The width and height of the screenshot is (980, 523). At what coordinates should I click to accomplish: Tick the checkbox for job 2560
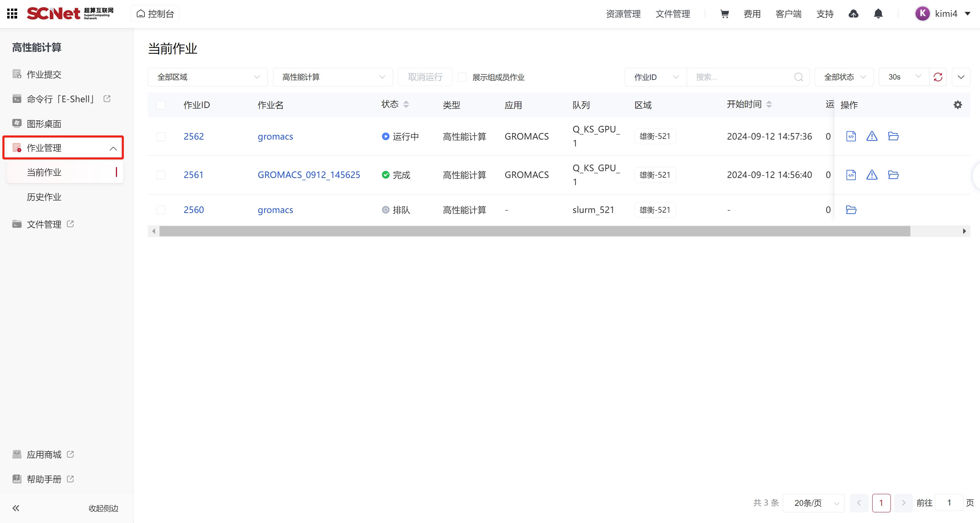161,210
